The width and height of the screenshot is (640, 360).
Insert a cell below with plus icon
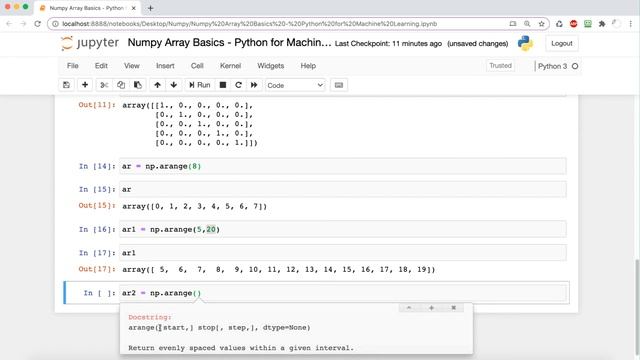[x=85, y=85]
